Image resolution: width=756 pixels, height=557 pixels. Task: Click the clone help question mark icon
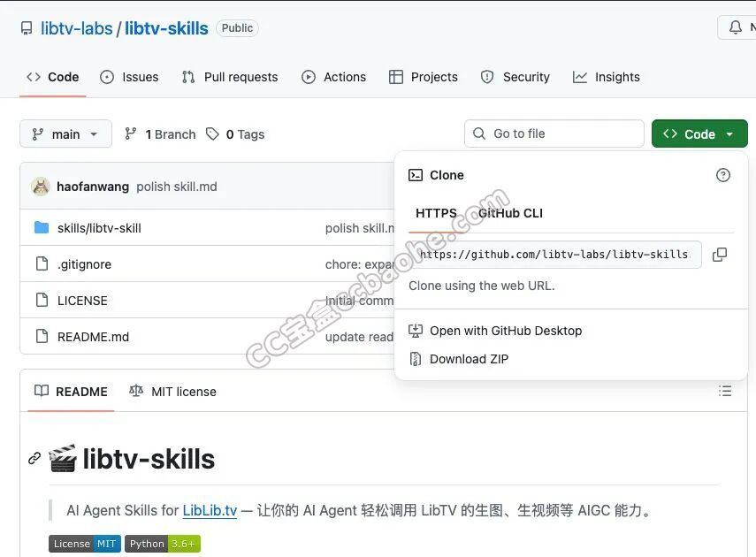coord(722,175)
